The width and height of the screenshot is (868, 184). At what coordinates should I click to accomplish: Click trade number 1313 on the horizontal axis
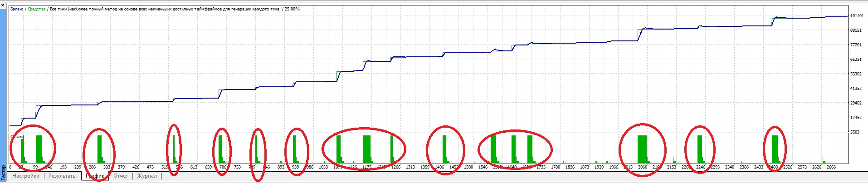410,167
